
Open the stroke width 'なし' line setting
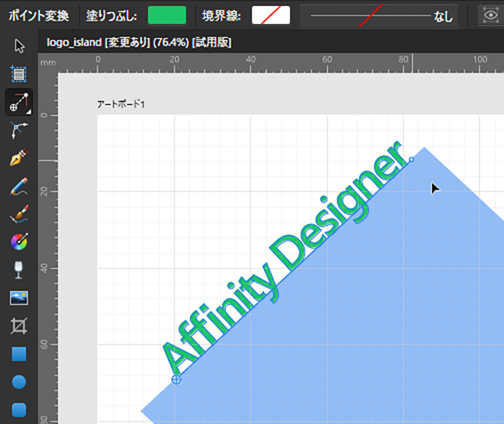point(379,16)
